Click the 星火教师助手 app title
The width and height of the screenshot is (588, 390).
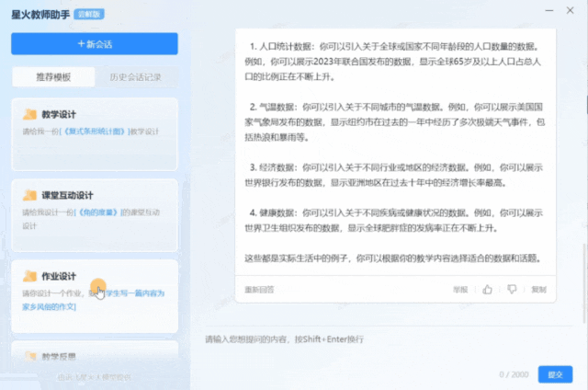[40, 15]
